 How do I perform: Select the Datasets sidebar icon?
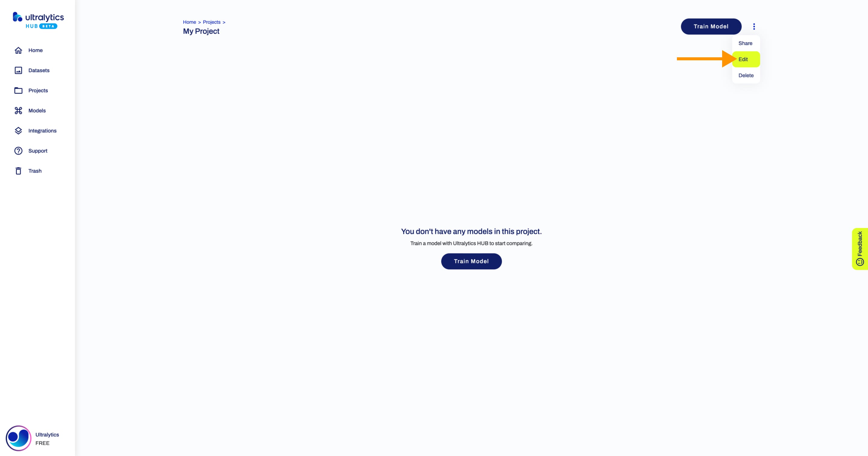18,70
